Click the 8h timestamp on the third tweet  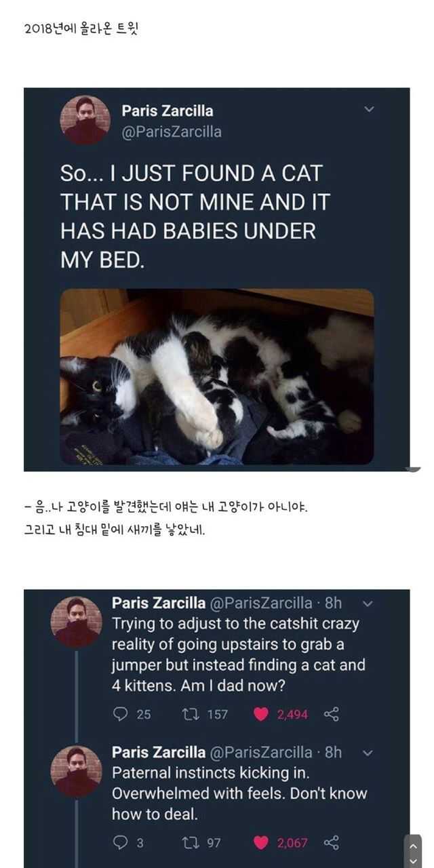point(333,752)
